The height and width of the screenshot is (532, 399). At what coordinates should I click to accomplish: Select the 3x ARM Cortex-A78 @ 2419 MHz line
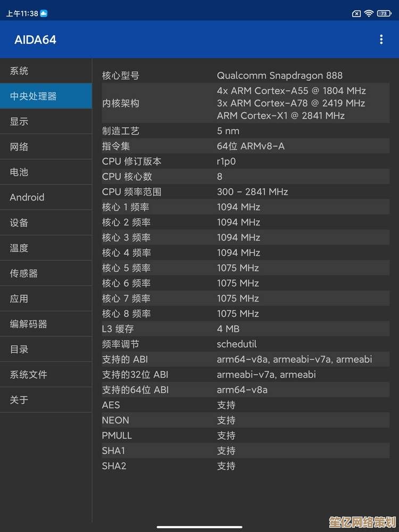tap(291, 103)
